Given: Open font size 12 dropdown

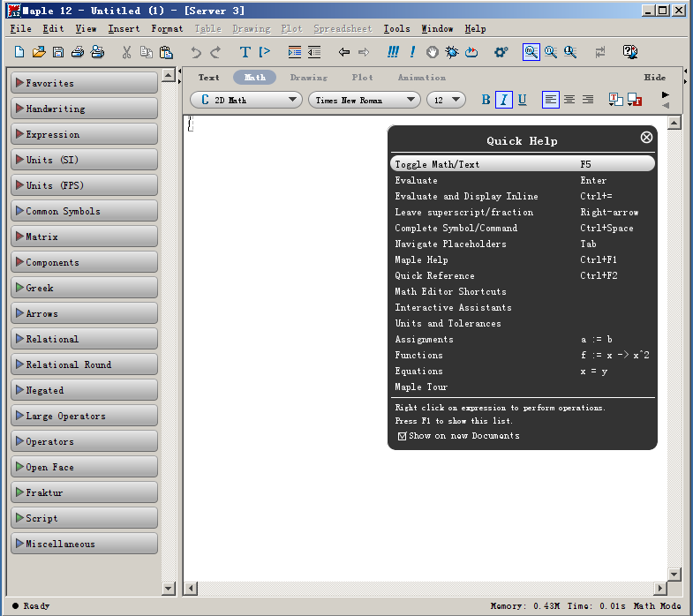Looking at the screenshot, I should 446,100.
